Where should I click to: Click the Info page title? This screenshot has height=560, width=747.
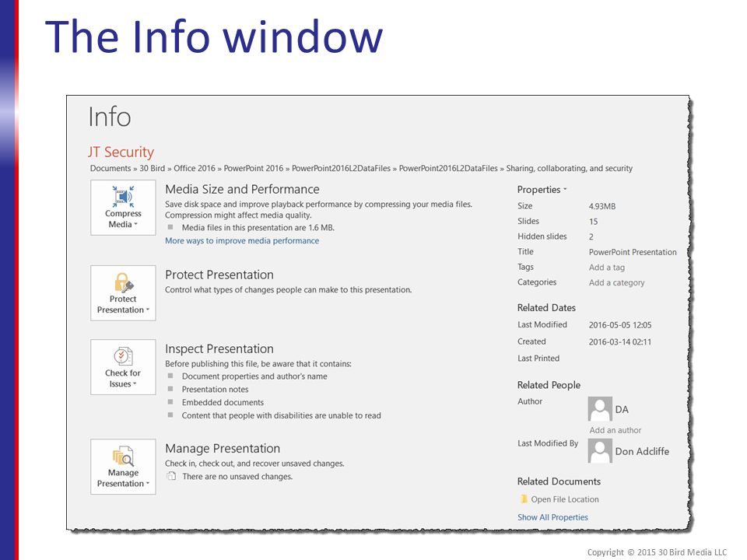(110, 117)
